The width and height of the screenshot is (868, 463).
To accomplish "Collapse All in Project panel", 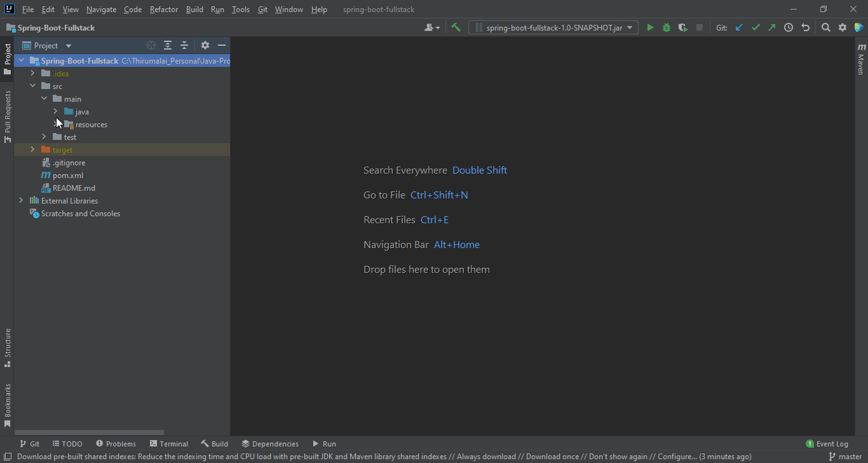I will click(184, 45).
